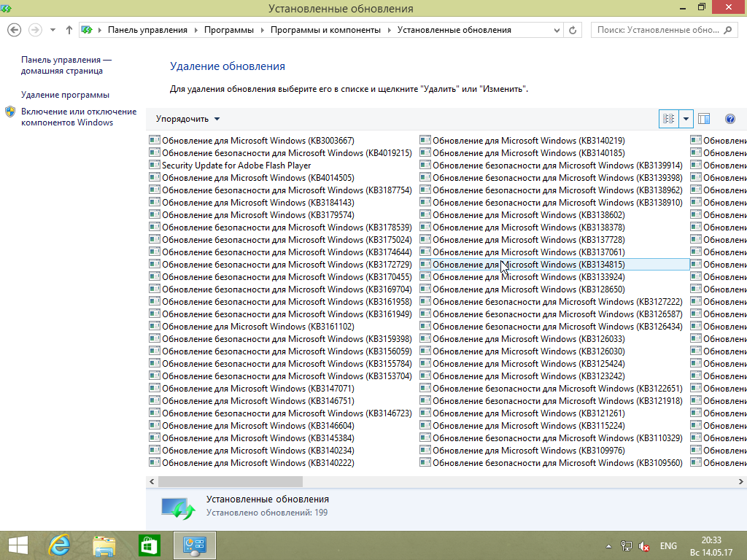Open File Explorer from the taskbar
The image size is (747, 560).
(x=104, y=545)
